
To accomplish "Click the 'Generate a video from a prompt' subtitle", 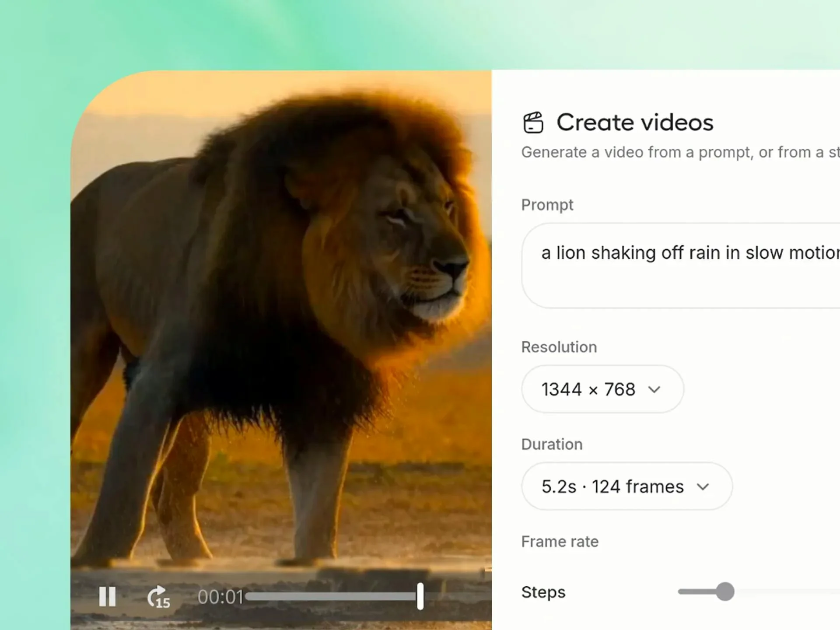I will (680, 152).
